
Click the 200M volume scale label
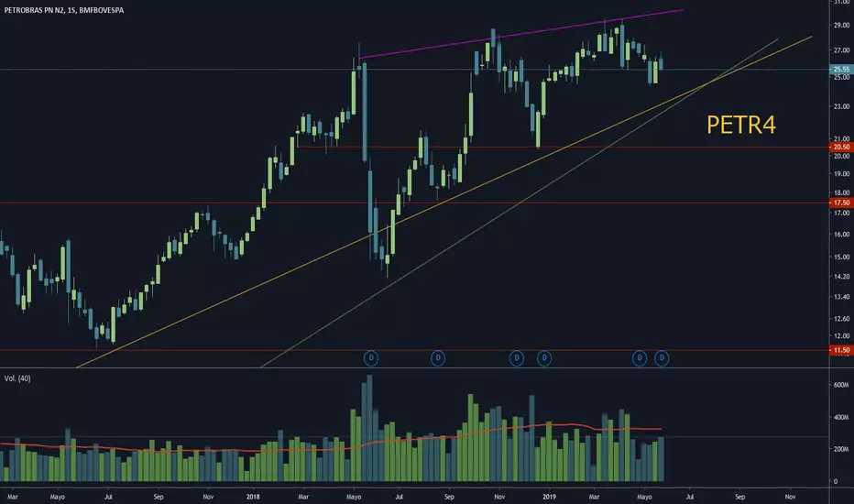(x=841, y=449)
